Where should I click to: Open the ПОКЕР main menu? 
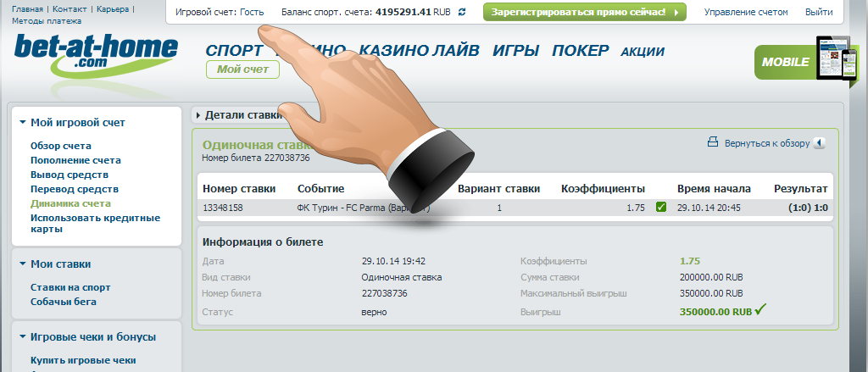click(580, 51)
